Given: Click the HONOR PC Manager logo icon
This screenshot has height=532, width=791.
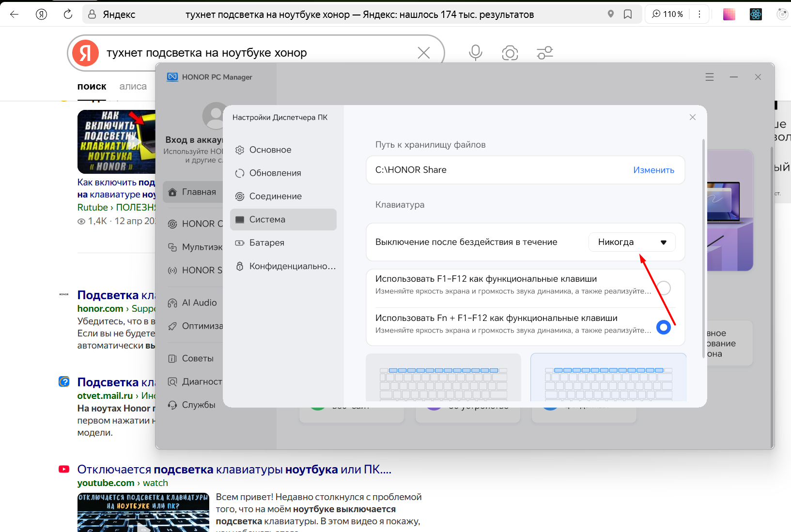Looking at the screenshot, I should (172, 77).
